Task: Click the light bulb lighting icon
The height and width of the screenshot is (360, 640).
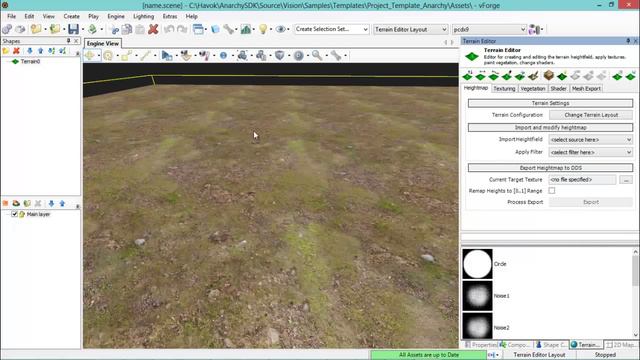Action: (x=263, y=29)
